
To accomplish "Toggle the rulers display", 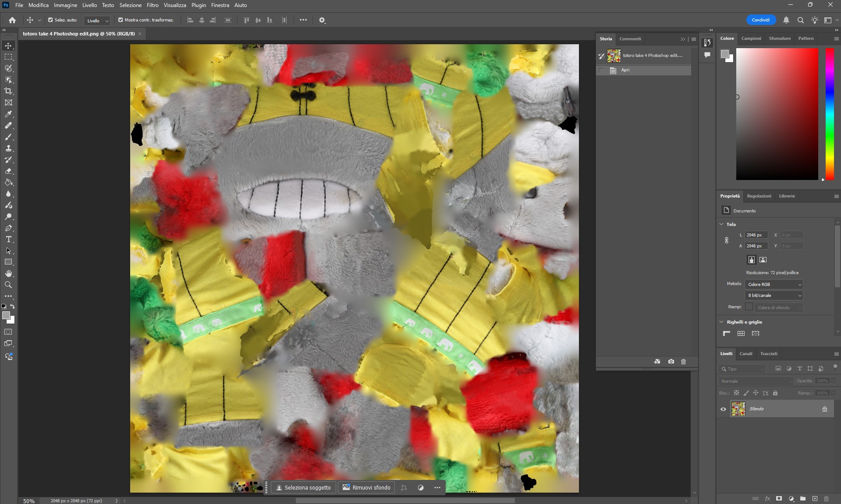I will point(727,333).
